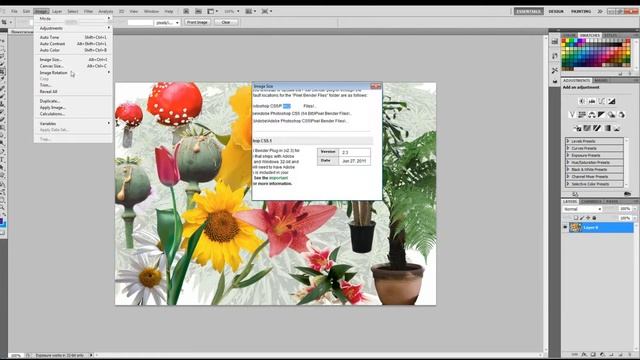The image size is (640, 360).
Task: Expand the Exposure Presets list
Action: coord(568,156)
